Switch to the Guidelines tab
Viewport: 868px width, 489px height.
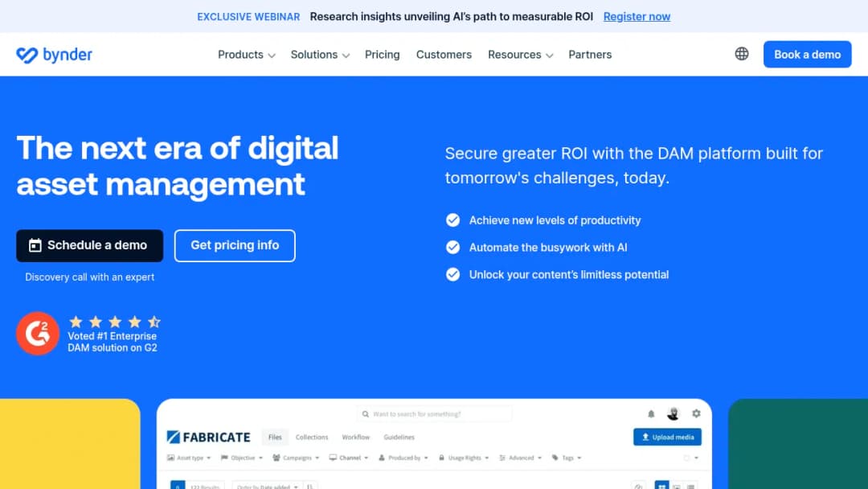(399, 438)
